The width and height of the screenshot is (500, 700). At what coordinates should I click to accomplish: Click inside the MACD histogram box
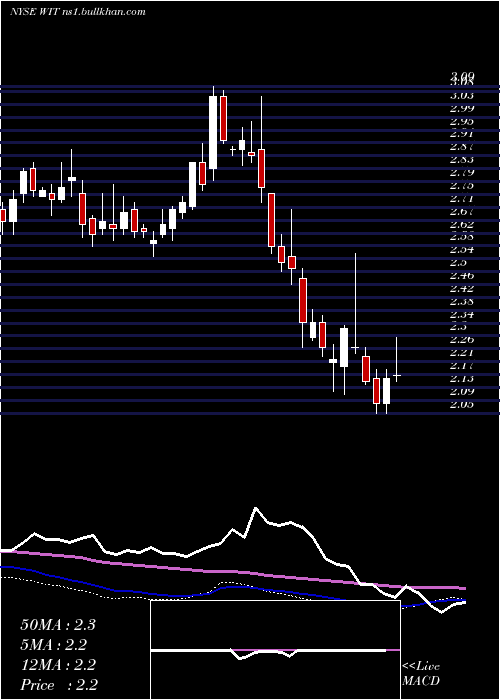pyautogui.click(x=275, y=650)
